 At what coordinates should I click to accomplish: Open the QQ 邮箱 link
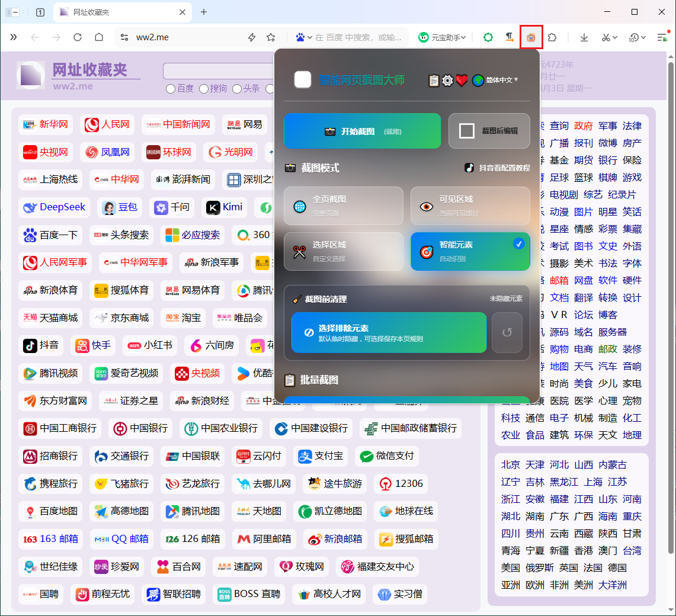(x=121, y=539)
